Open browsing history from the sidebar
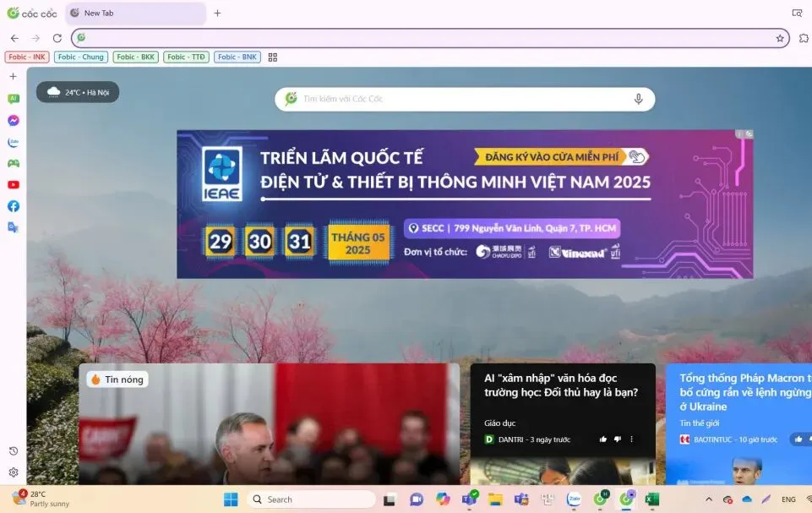 click(14, 450)
